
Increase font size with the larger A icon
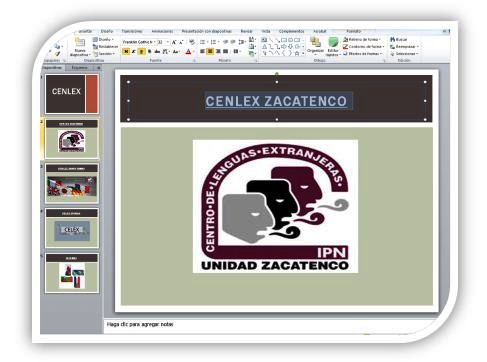tap(174, 42)
